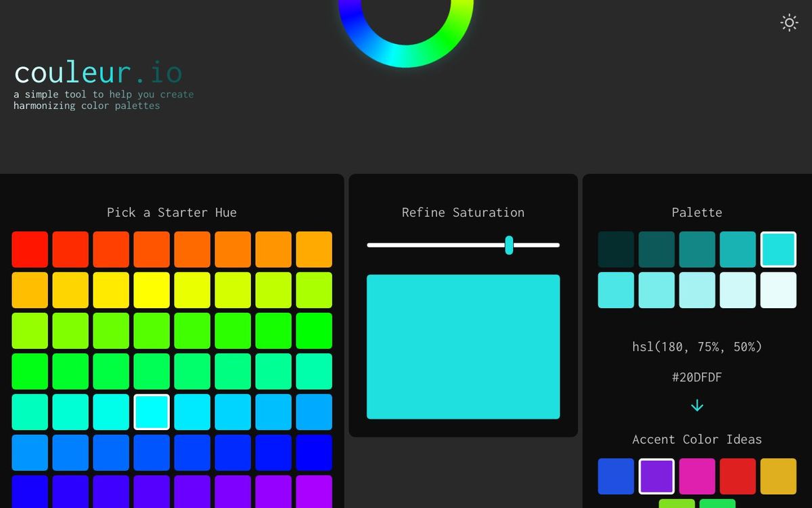Pick the last orange swatch in the top hue row
Screen dimensions: 812x508
tap(314, 249)
